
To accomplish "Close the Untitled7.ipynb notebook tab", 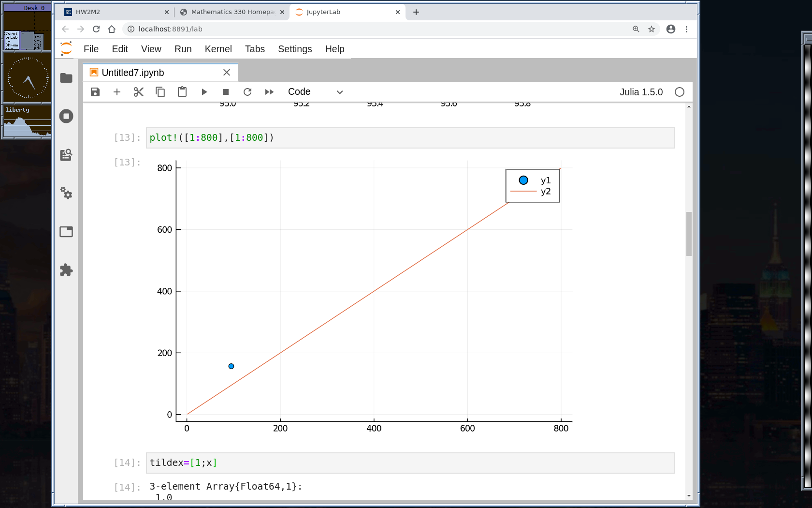I will pyautogui.click(x=227, y=73).
